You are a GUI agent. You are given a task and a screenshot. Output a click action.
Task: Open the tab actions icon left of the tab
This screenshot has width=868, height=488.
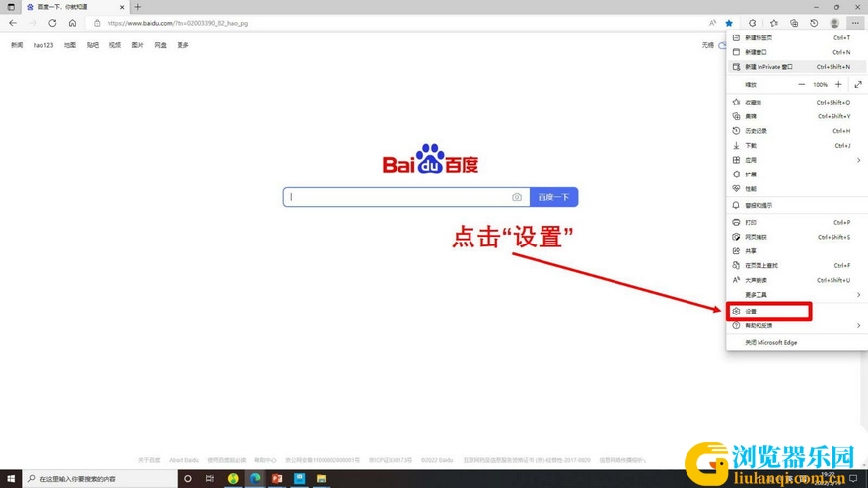[11, 7]
